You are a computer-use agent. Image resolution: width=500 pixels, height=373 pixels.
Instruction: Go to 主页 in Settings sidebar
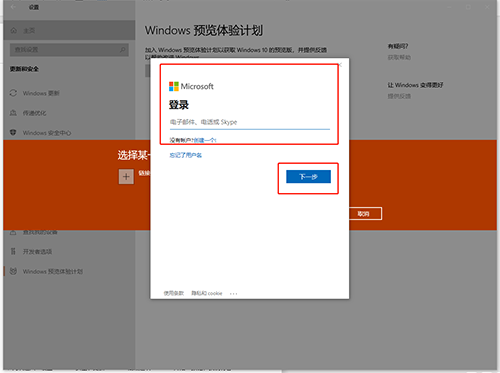[x=69, y=31]
